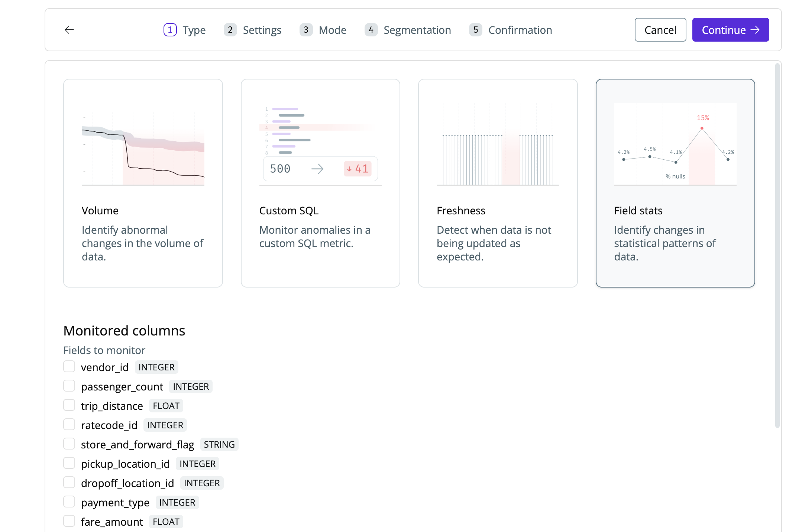802x532 pixels.
Task: Select the Custom SQL monitor illustration
Action: click(320, 144)
